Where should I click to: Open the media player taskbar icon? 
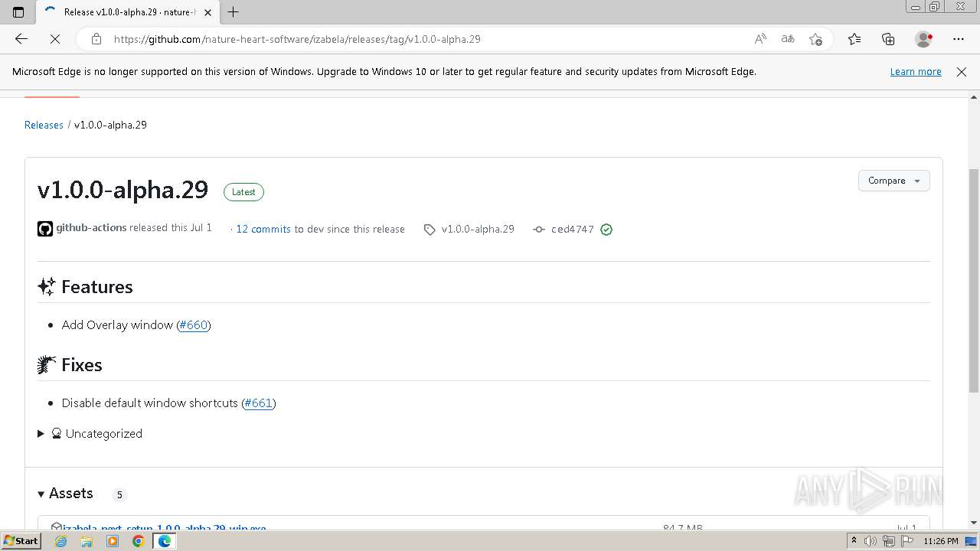click(x=113, y=541)
